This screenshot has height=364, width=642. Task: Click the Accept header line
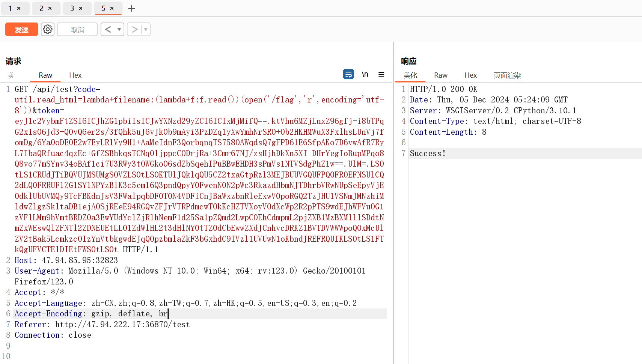click(x=39, y=292)
